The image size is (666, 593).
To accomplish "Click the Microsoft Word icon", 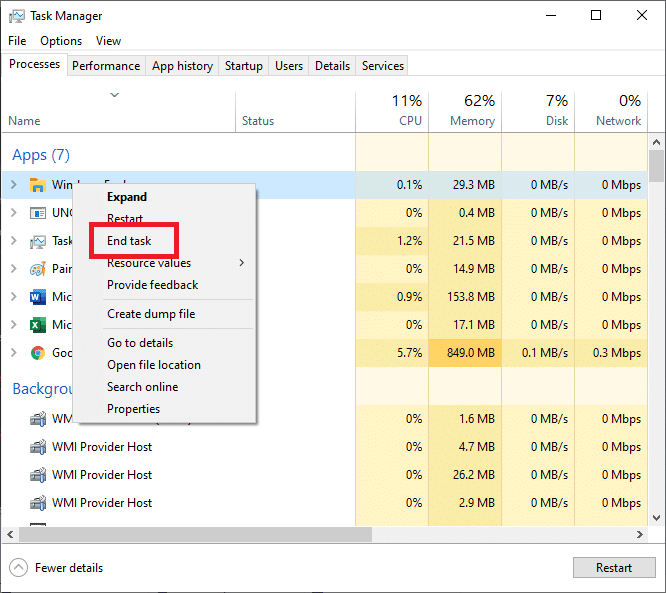I will [38, 297].
